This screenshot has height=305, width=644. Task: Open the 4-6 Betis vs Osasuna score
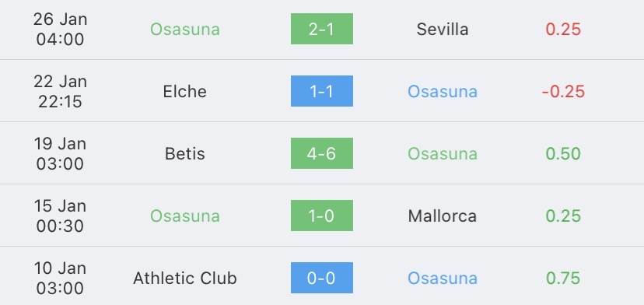click(321, 153)
